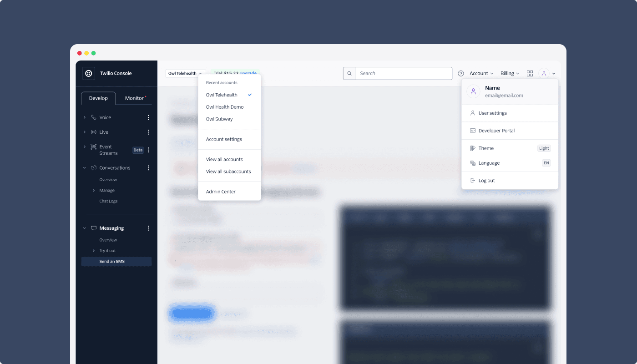Open the products grid icon
This screenshot has width=637, height=364.
[x=530, y=73]
